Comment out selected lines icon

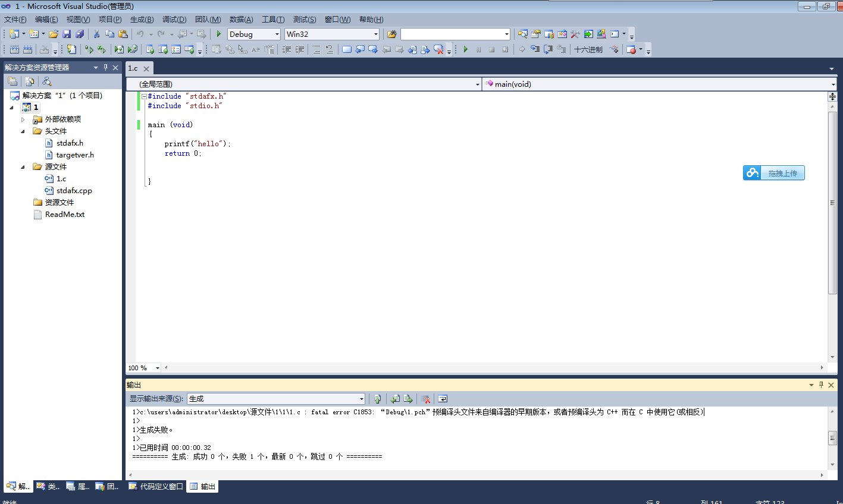point(316,49)
